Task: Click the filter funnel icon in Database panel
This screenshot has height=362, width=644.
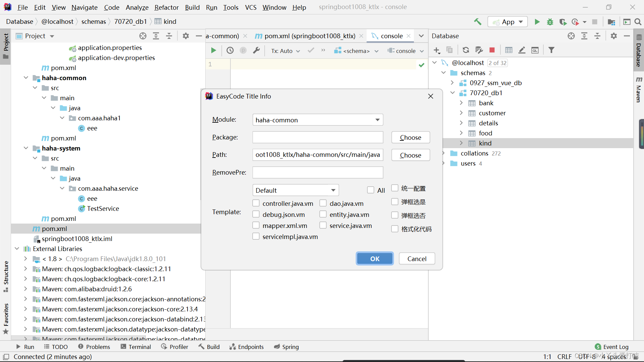Action: point(551,50)
